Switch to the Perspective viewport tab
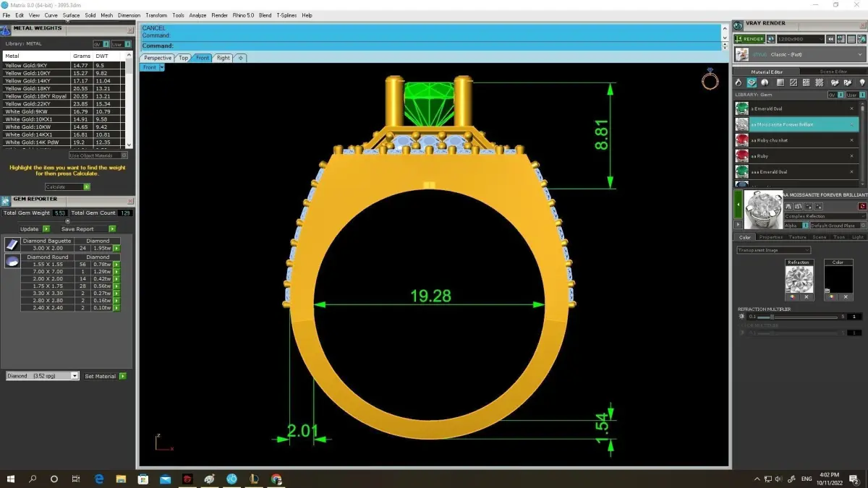Image resolution: width=868 pixels, height=488 pixels. (158, 58)
